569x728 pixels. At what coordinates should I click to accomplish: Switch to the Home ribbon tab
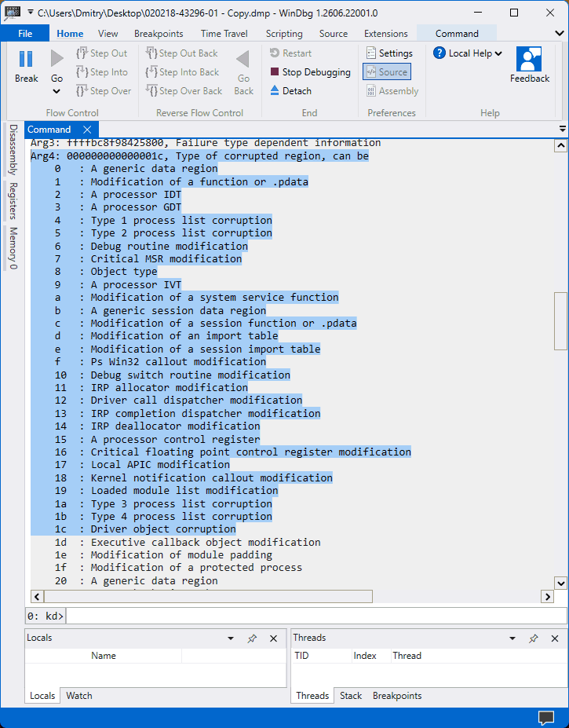(70, 34)
